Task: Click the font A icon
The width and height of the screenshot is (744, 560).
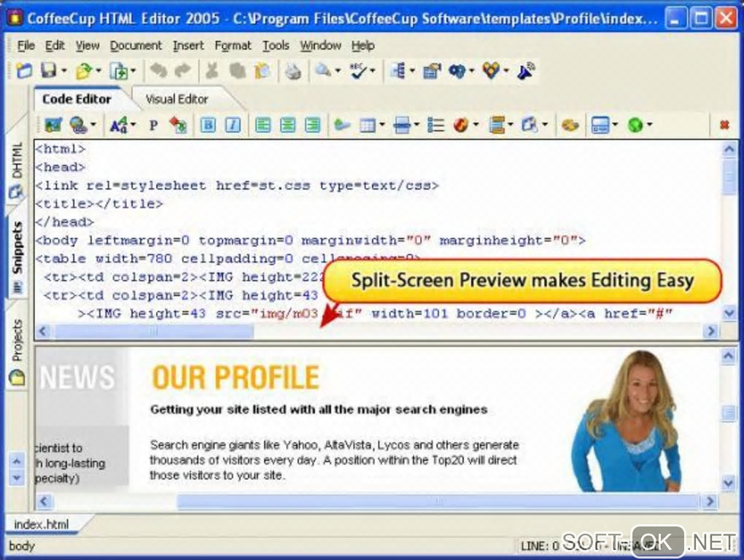Action: click(x=118, y=125)
